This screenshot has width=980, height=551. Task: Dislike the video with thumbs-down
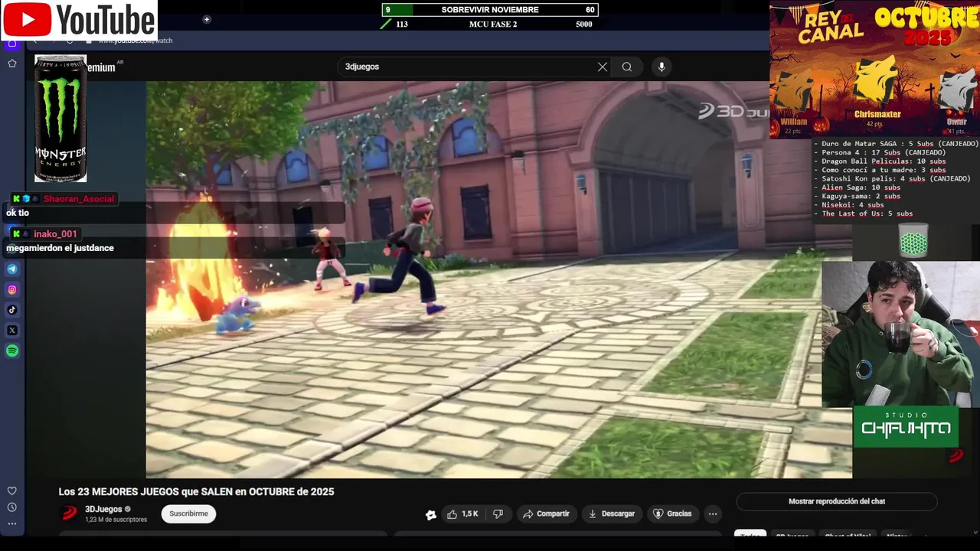[498, 514]
